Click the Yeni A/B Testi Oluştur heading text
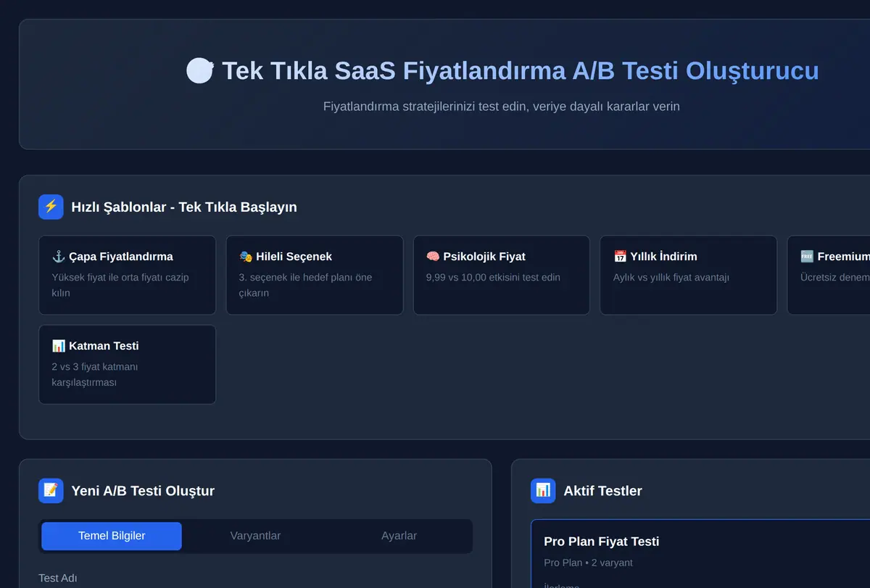 143,491
